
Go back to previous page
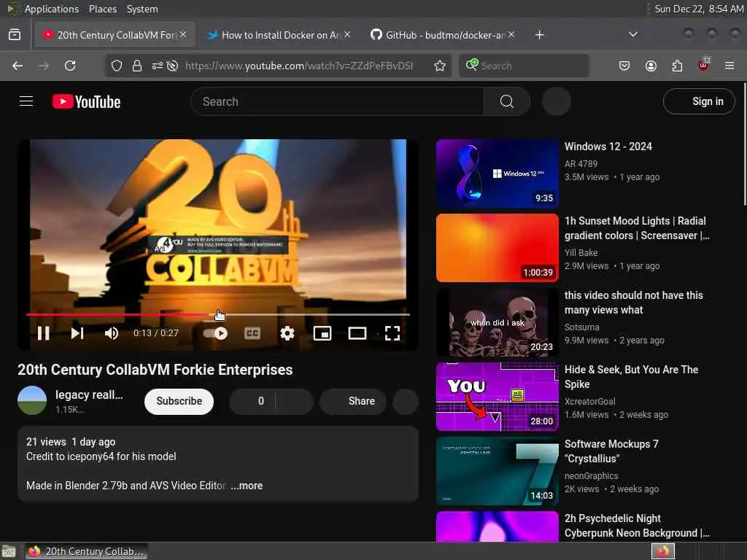pyautogui.click(x=18, y=66)
